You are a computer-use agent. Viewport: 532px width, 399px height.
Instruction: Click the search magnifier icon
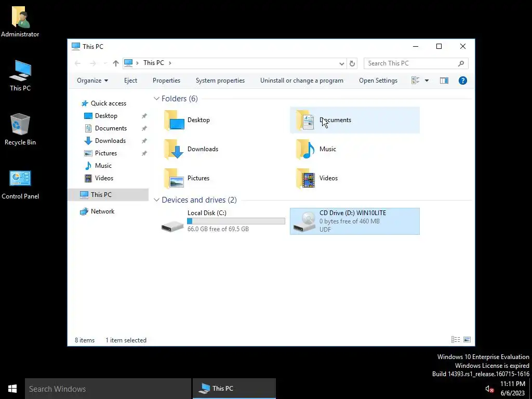pos(461,63)
